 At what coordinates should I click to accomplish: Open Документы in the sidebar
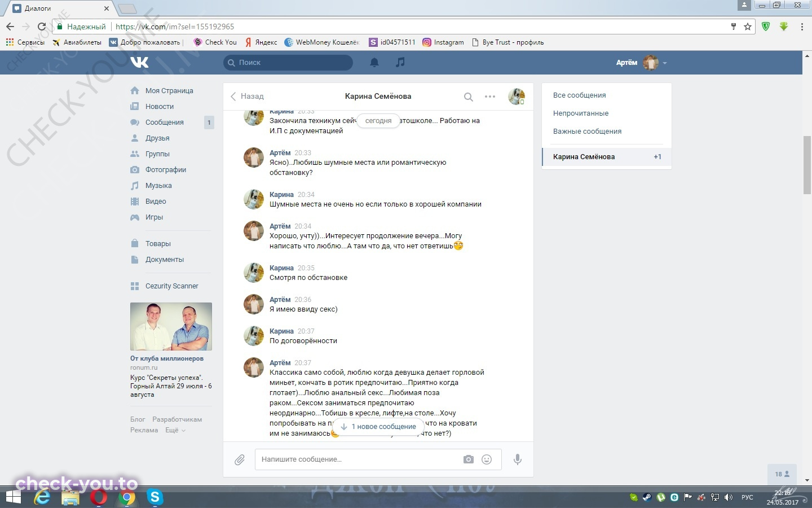tap(165, 260)
